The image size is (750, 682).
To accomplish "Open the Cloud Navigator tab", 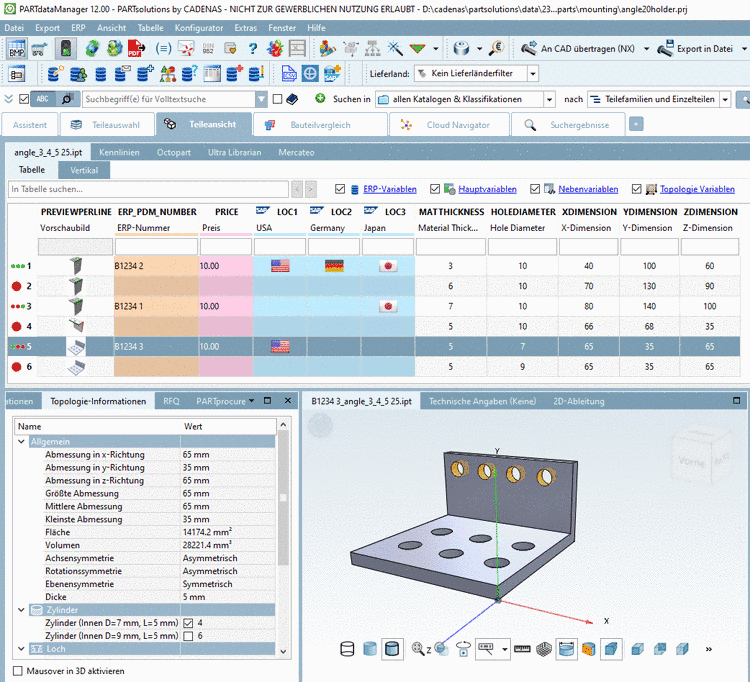I will 450,125.
